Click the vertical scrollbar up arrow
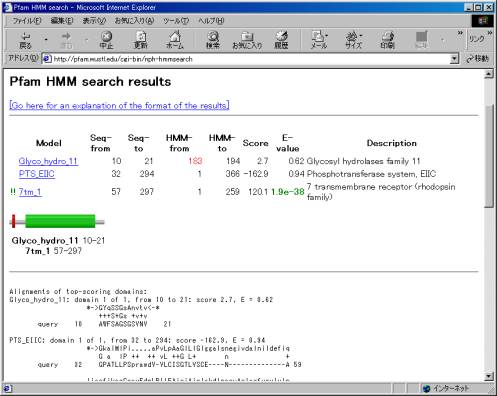The height and width of the screenshot is (396, 497). click(488, 74)
